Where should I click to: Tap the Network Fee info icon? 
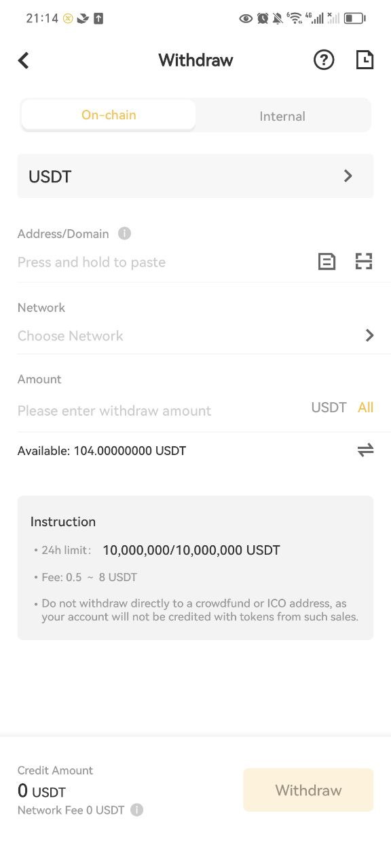tap(136, 810)
